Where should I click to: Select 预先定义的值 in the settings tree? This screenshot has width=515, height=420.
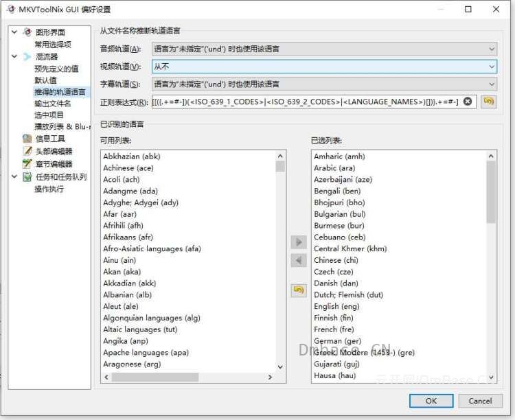[x=56, y=69]
